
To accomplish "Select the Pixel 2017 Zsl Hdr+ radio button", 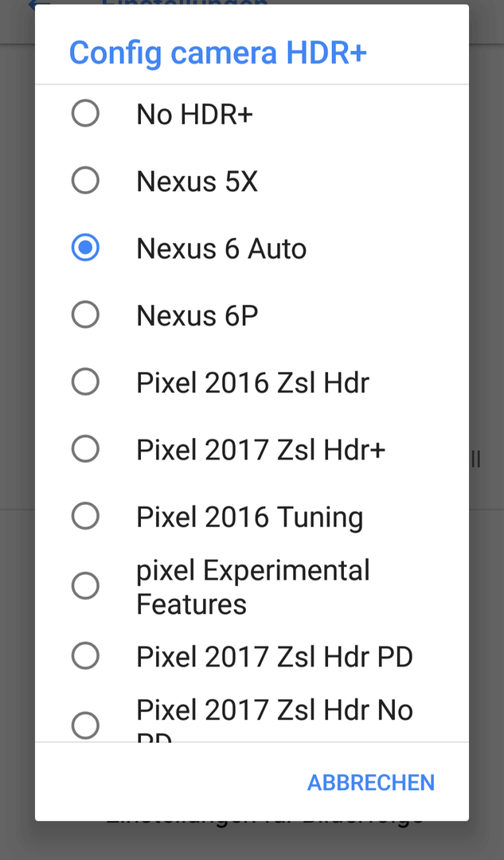I will click(x=85, y=449).
